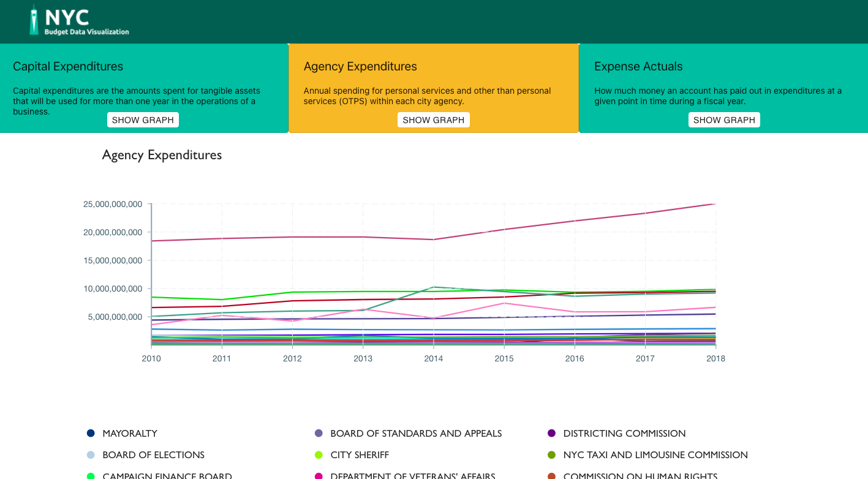This screenshot has height=479, width=868.
Task: Click the BOARD OF STANDARDS AND APPEALS dot
Action: pyautogui.click(x=319, y=434)
